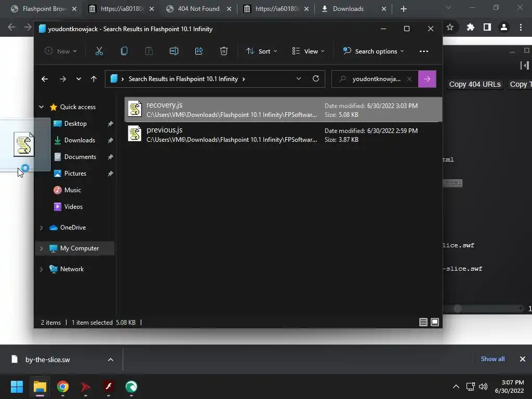Switch to details view layout icon
Screen dimensions: 532x399
423,322
